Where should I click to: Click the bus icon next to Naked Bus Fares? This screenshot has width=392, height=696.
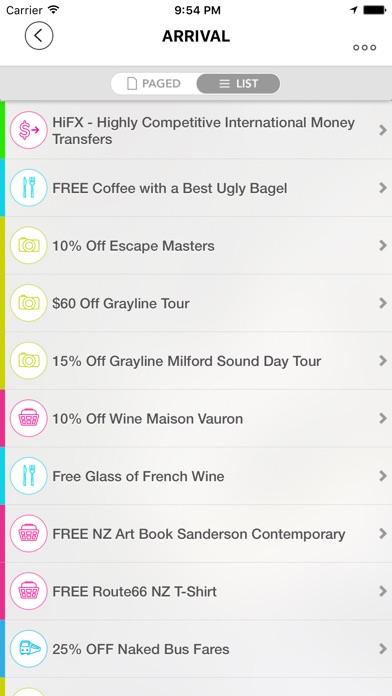[x=28, y=649]
